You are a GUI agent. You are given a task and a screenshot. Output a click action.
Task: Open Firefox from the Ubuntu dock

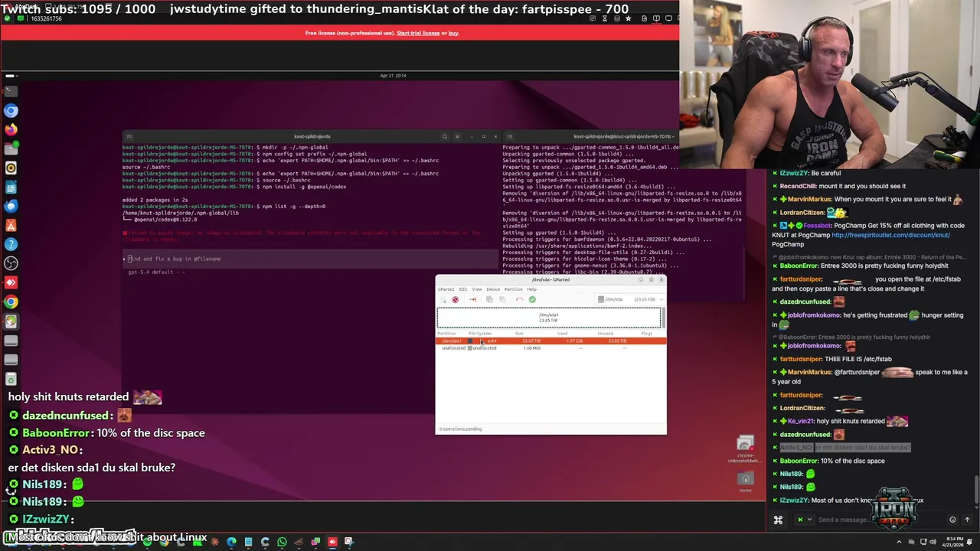[x=11, y=129]
